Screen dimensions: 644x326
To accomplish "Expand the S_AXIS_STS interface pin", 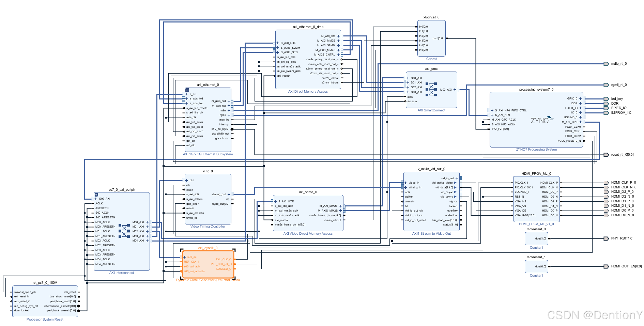I will (278, 52).
